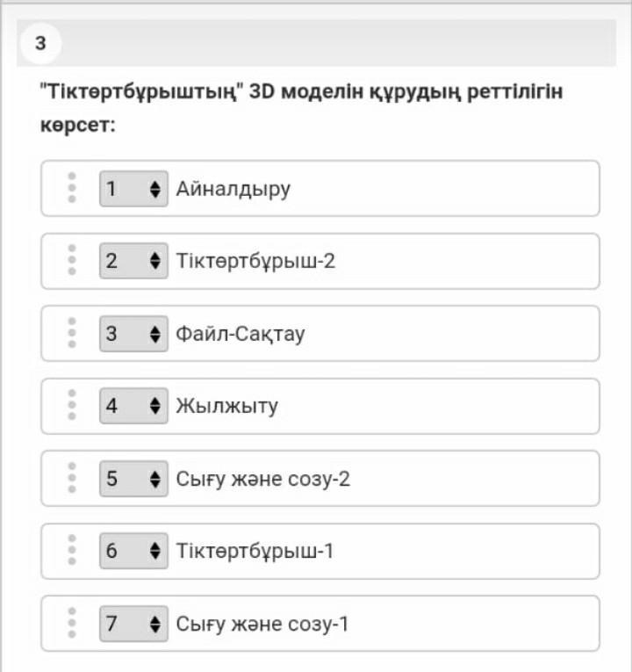Click drag handle beside Тіктөртбұрыш-2

point(72,261)
